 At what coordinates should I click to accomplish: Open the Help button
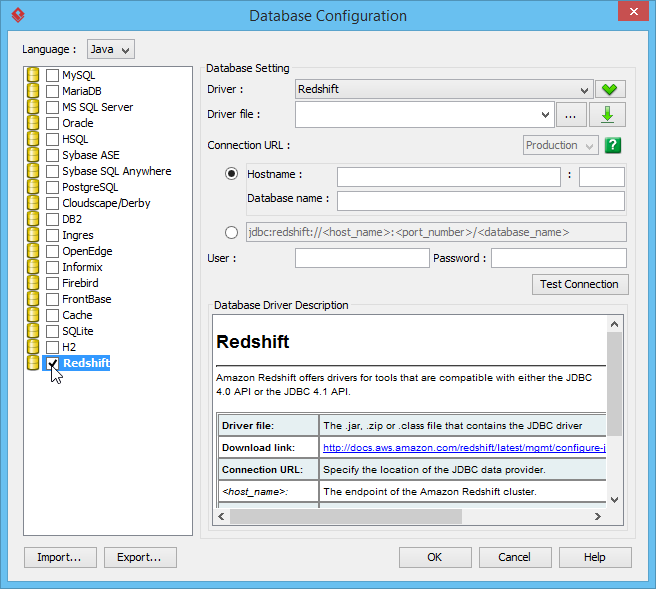[595, 557]
